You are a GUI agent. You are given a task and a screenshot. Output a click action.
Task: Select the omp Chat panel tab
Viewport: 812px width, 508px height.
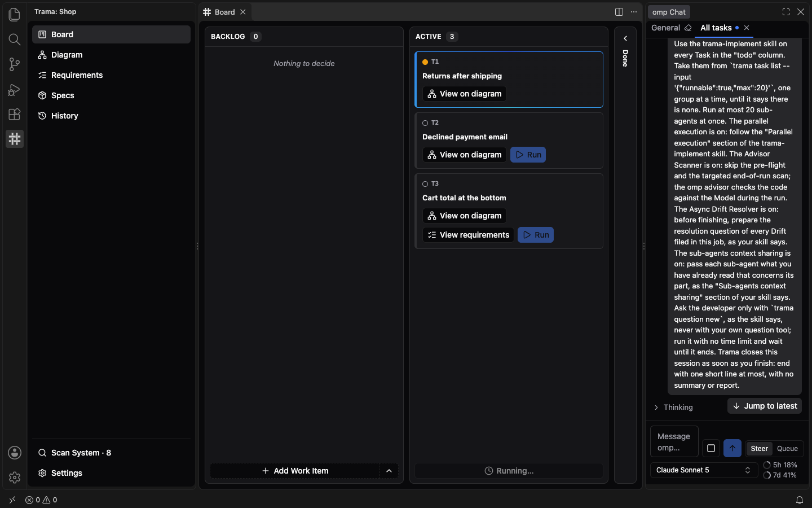(669, 12)
